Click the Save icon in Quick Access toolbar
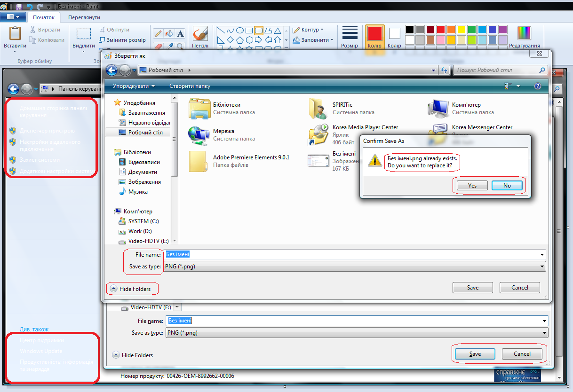Image resolution: width=573 pixels, height=392 pixels. 19,7
